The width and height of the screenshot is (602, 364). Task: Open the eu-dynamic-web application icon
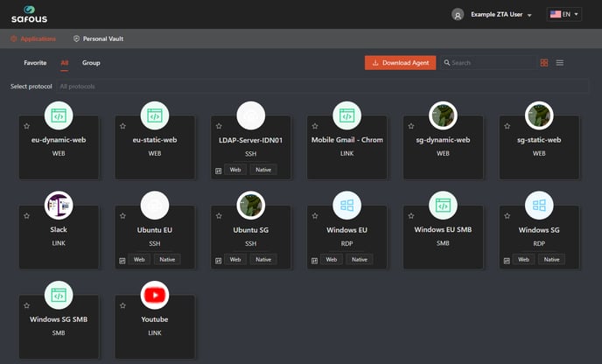[59, 115]
